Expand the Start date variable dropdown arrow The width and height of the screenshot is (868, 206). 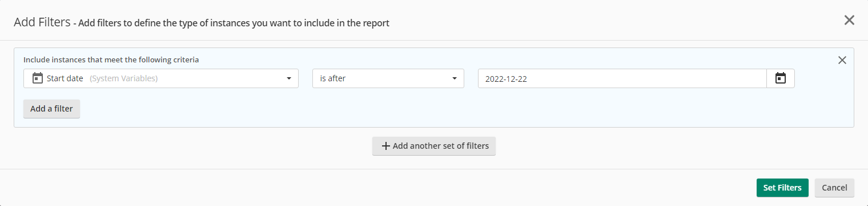[289, 78]
